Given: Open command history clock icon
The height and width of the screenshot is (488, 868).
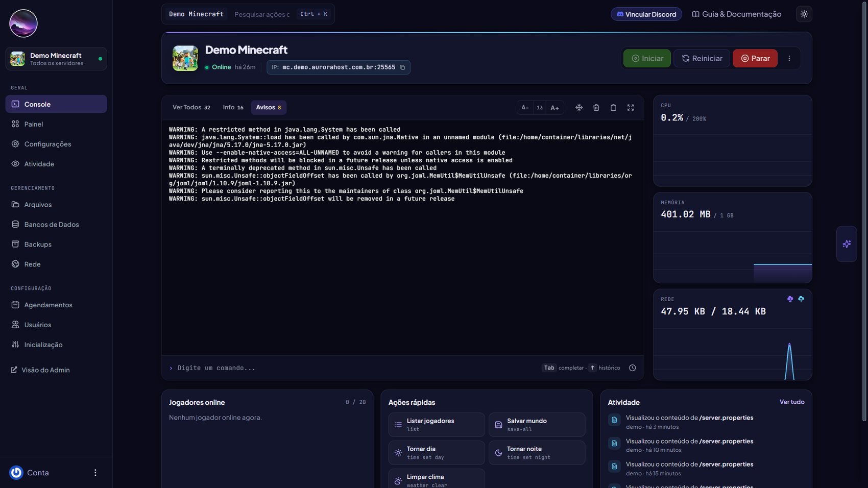Looking at the screenshot, I should [632, 368].
